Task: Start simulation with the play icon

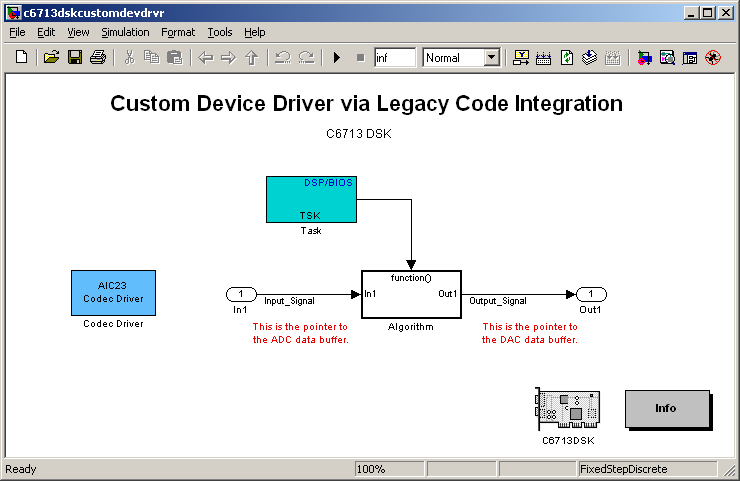Action: pos(336,58)
